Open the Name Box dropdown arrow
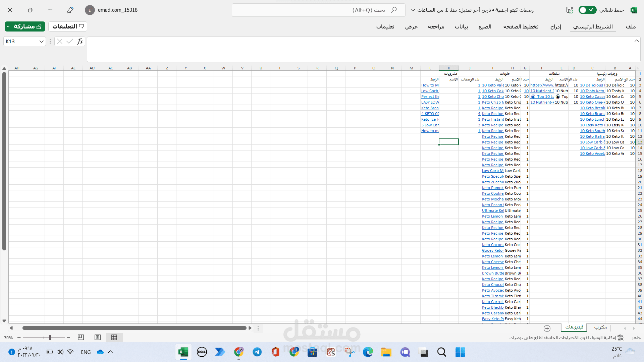Screen dimensions: 644x362 (42, 42)
